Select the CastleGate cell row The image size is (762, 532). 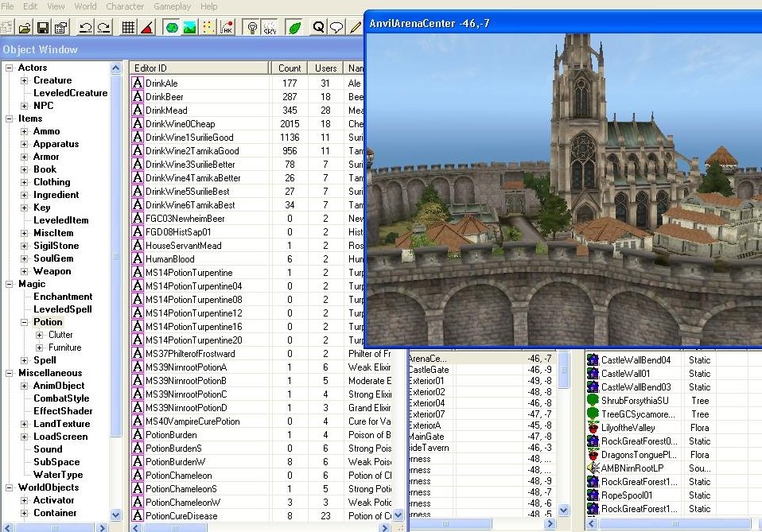[x=481, y=370]
